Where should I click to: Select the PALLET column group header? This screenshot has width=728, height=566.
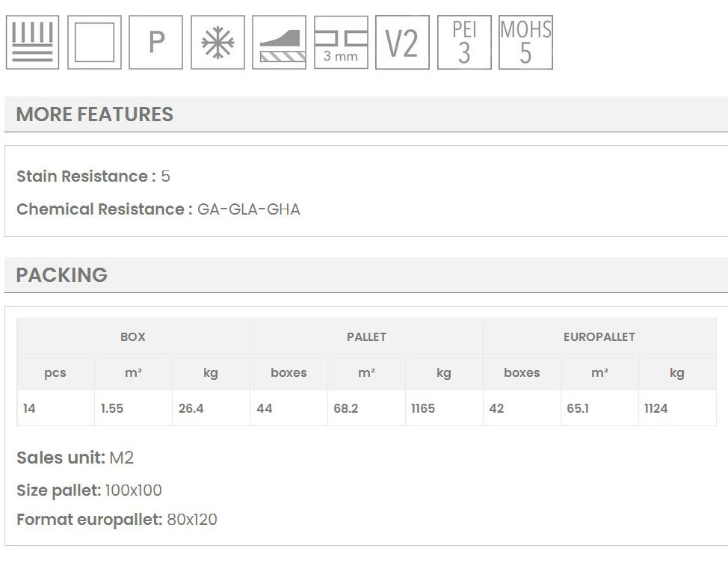point(366,337)
